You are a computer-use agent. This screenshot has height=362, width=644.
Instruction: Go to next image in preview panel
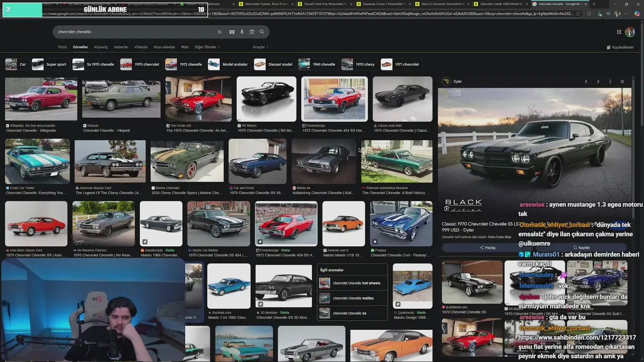coord(598,81)
